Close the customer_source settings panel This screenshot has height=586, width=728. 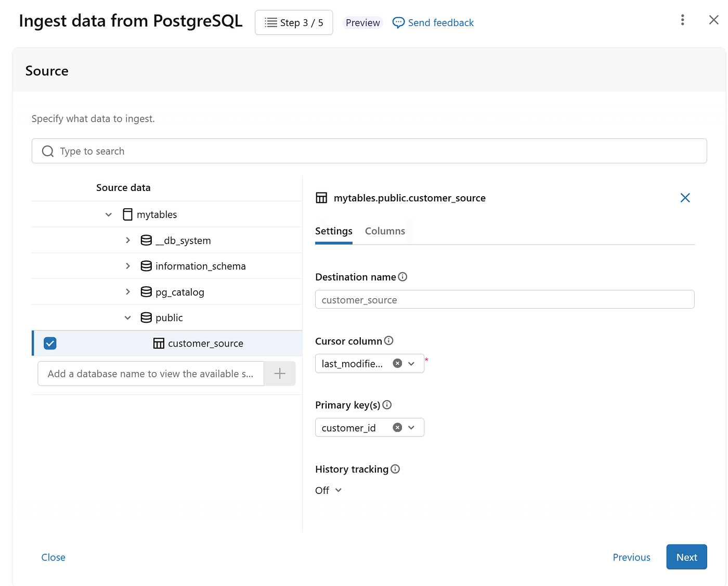coord(685,198)
